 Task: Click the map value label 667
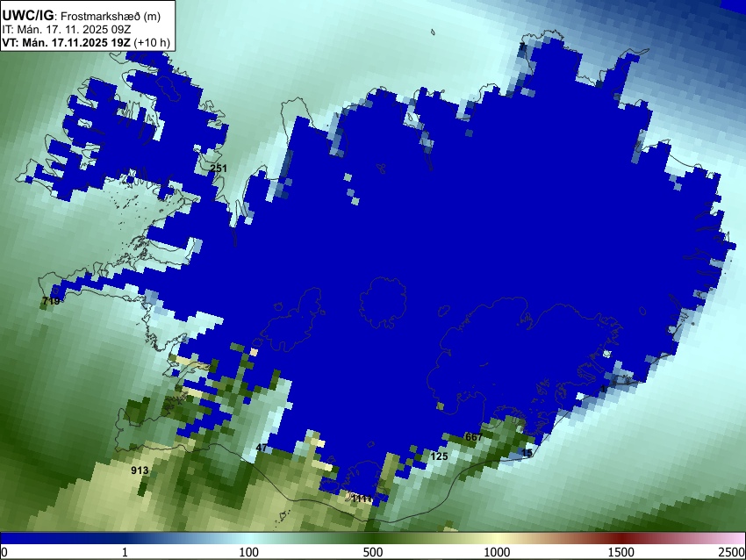(x=474, y=437)
